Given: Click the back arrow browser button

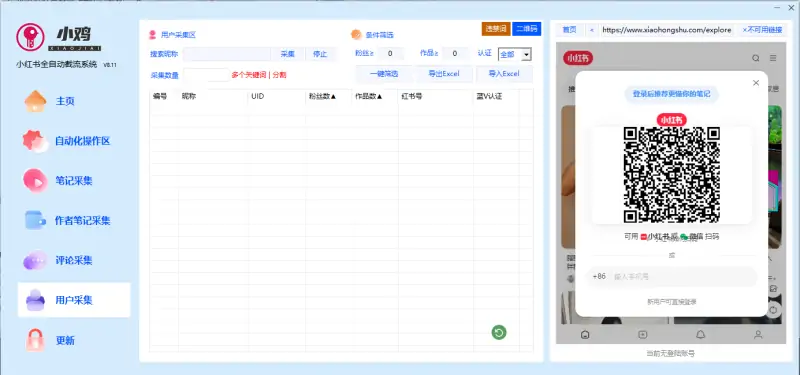Looking at the screenshot, I should point(591,30).
